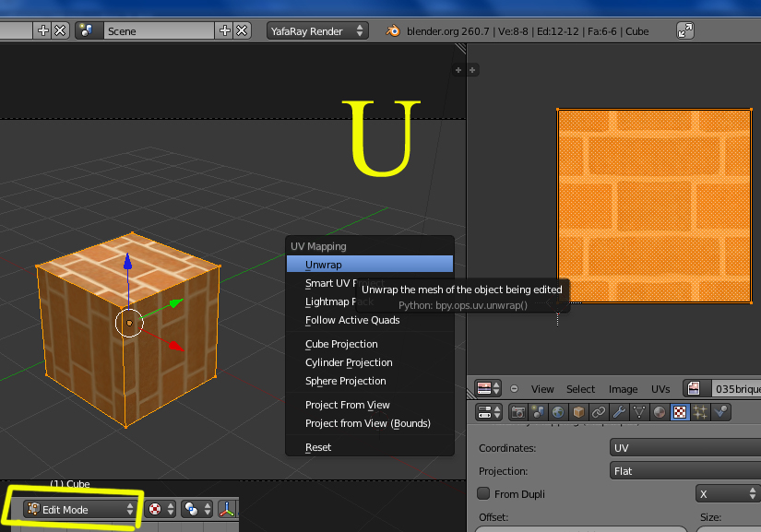Choose Cylinder Projection
The image size is (761, 532).
[x=370, y=362]
